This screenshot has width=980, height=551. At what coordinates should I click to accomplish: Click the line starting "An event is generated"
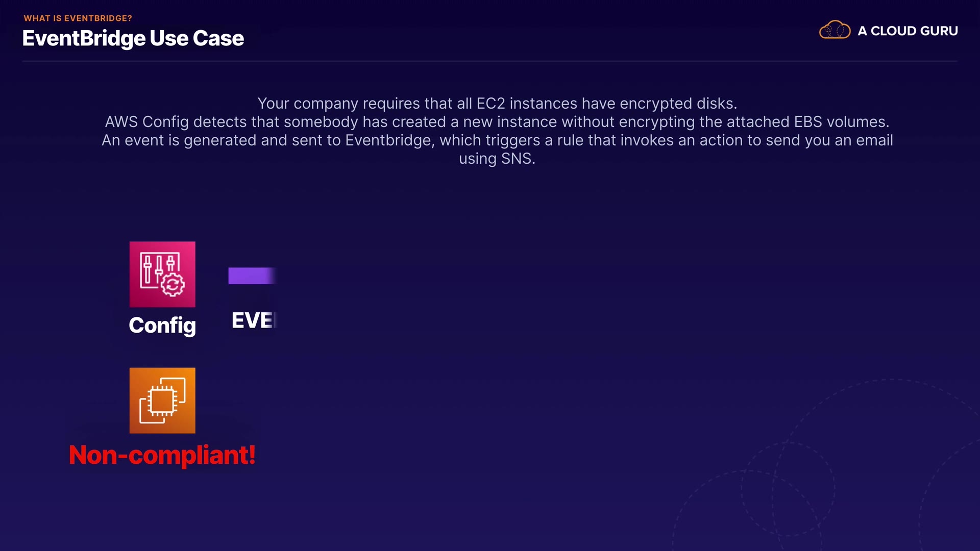497,140
